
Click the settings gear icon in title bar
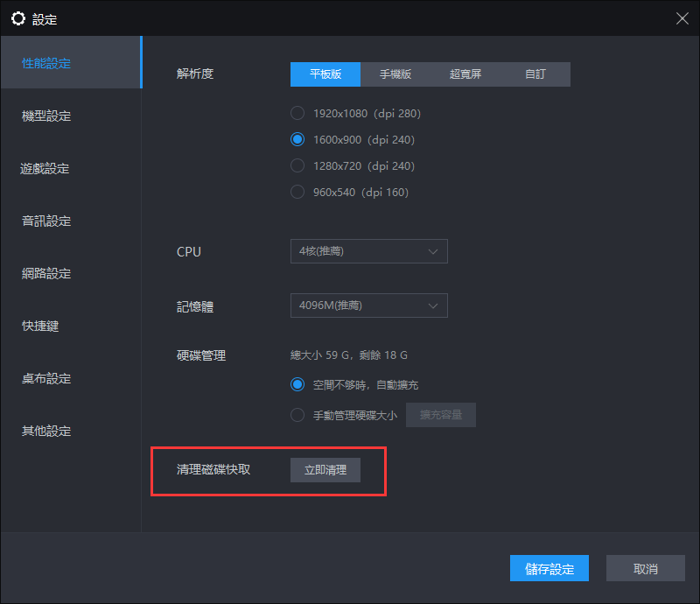point(17,18)
